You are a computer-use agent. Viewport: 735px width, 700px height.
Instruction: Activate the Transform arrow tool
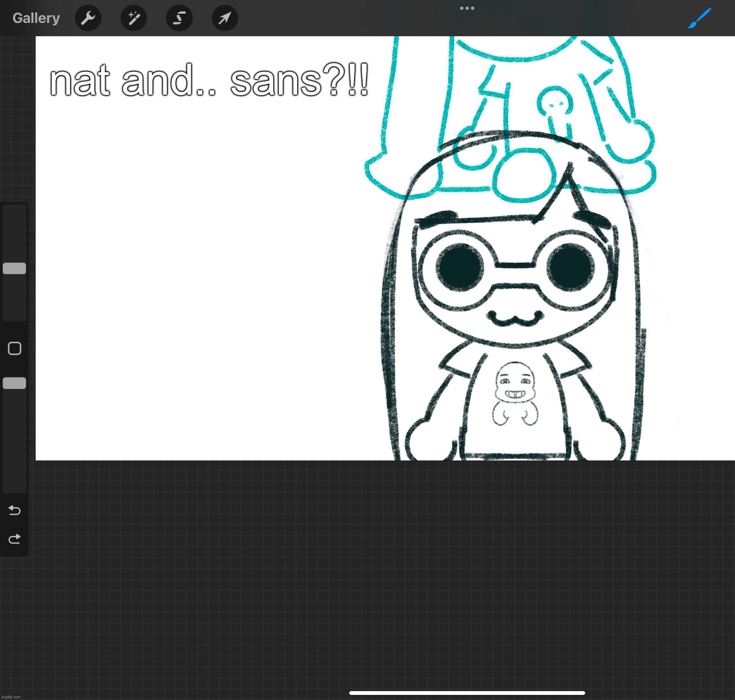pyautogui.click(x=225, y=18)
